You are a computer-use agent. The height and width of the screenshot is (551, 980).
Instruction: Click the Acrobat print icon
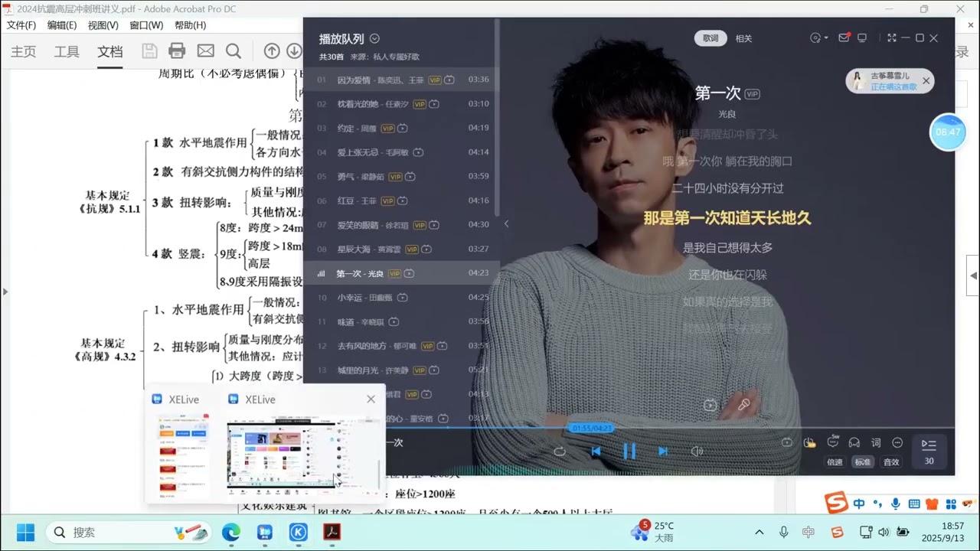point(177,51)
